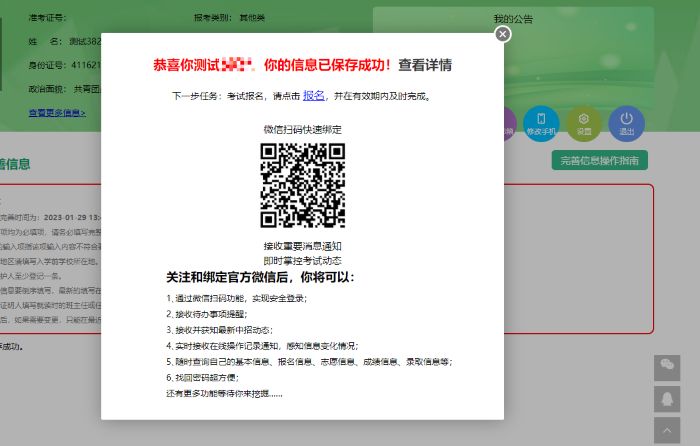
Task: Close the success popup with X icon
Action: point(503,34)
